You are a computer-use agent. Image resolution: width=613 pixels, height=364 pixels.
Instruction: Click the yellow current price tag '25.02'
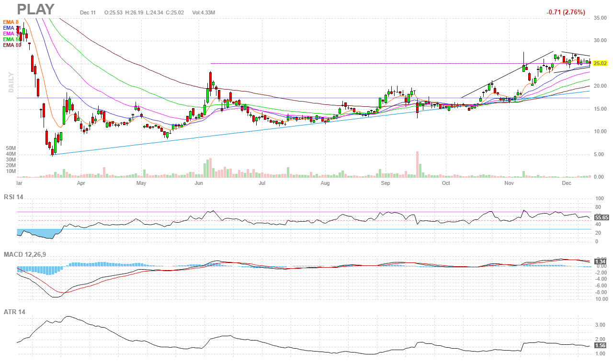pos(600,63)
